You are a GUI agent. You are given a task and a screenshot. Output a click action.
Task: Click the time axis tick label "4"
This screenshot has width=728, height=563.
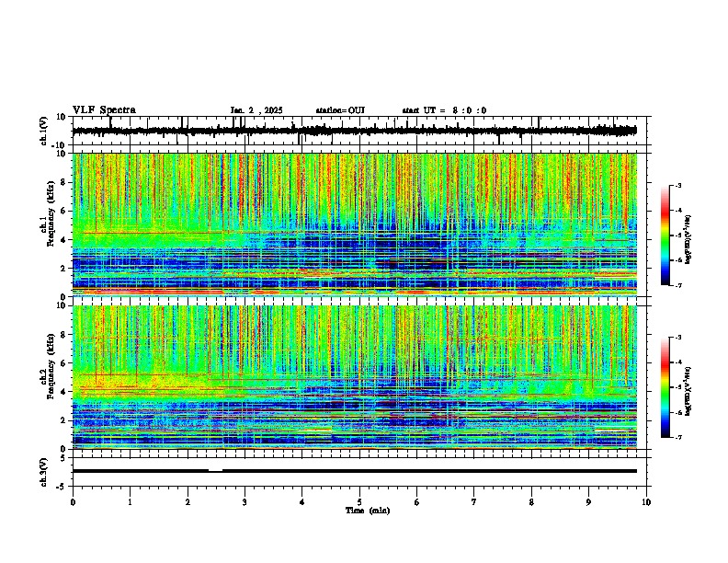[301, 502]
